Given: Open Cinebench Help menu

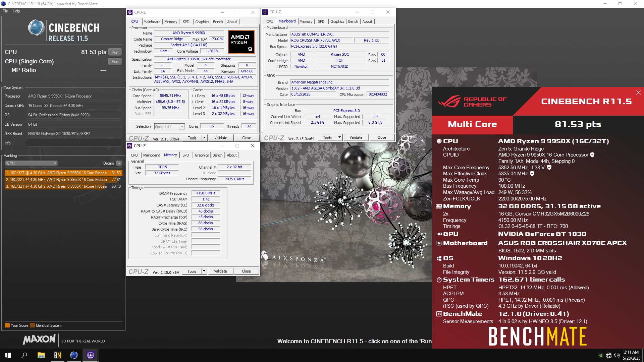Looking at the screenshot, I should [x=16, y=11].
